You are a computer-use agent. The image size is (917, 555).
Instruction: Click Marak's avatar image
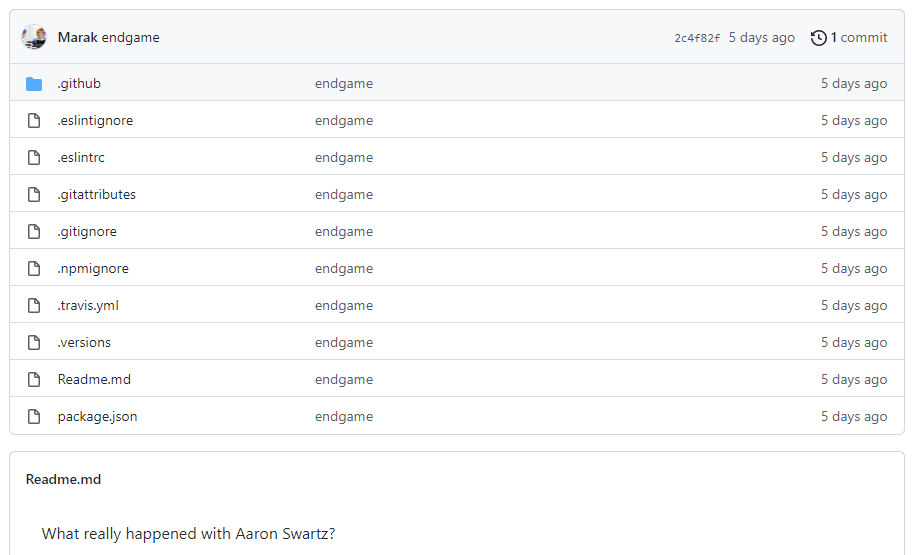coord(34,37)
